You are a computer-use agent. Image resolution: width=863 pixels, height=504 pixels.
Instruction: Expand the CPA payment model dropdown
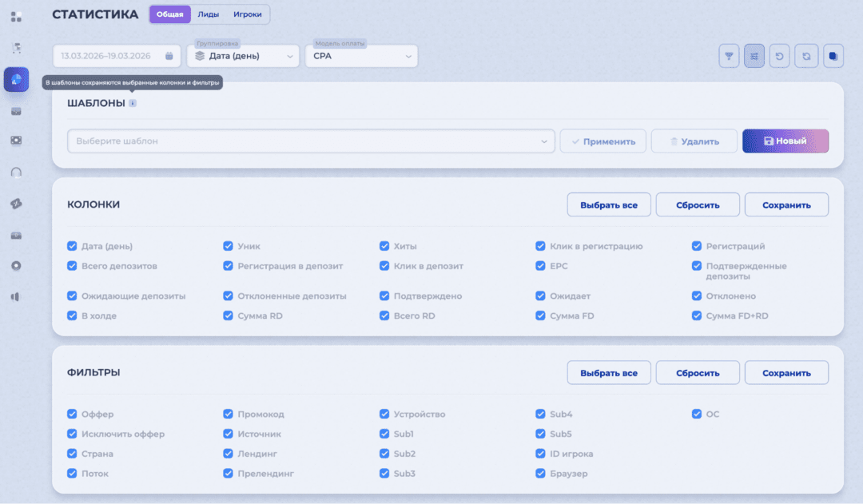pyautogui.click(x=361, y=56)
